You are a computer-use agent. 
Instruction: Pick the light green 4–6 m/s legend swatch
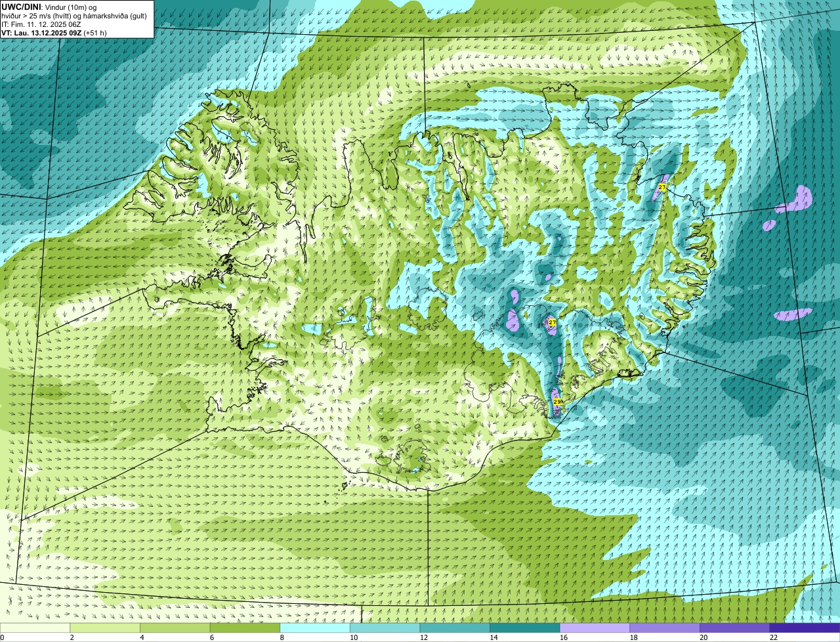pos(175,628)
